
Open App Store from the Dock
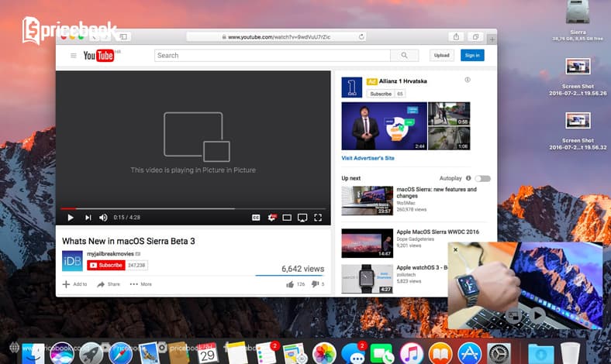click(470, 353)
